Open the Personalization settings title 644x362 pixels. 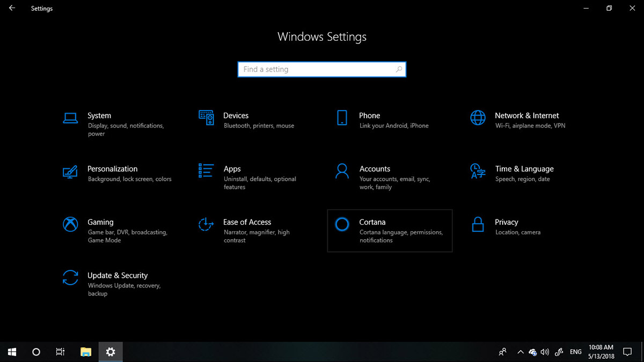[113, 168]
